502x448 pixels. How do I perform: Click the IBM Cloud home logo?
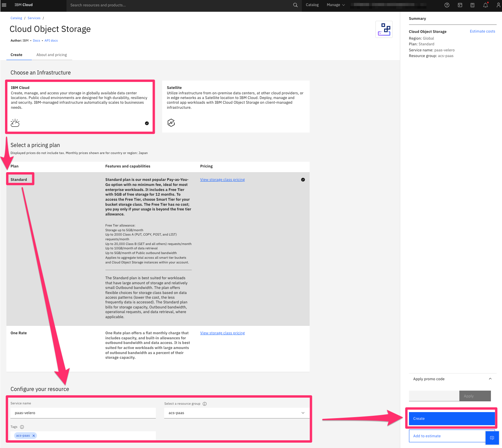(x=24, y=5)
